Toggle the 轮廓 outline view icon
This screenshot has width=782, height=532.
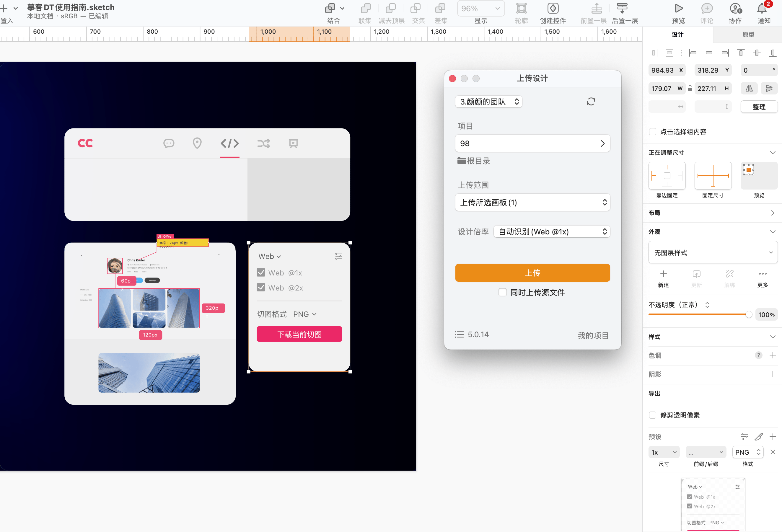(521, 8)
